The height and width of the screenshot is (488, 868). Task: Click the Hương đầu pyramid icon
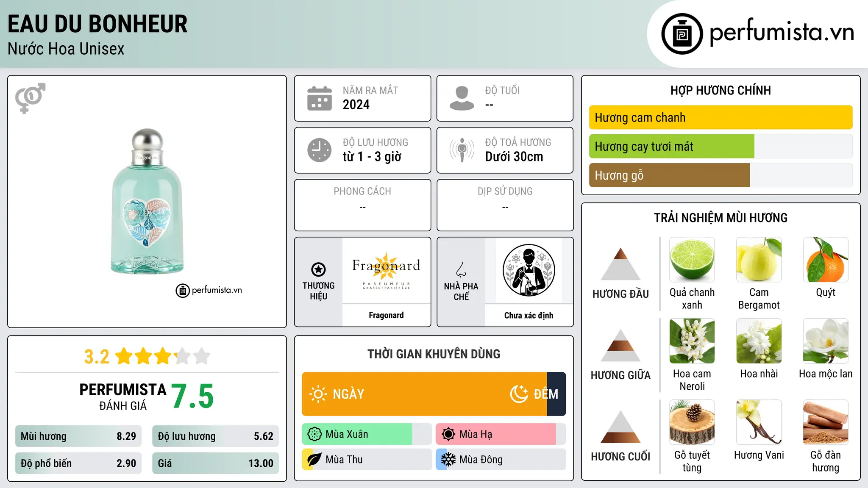point(620,263)
